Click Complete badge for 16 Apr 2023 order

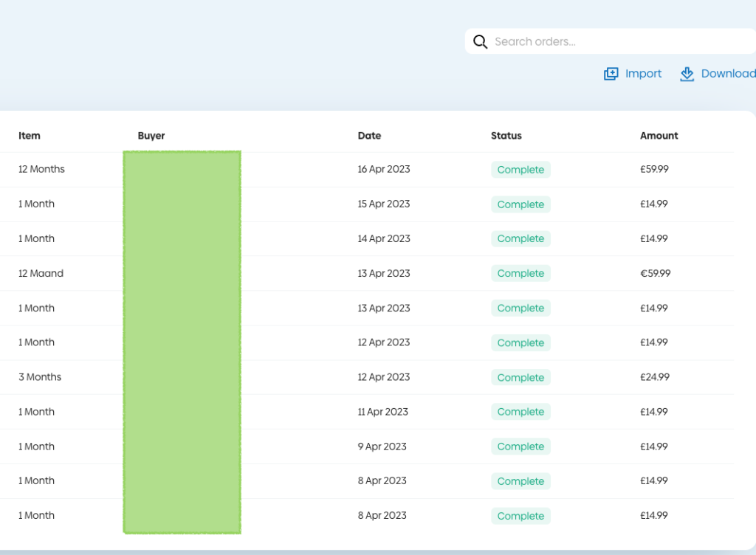(520, 170)
